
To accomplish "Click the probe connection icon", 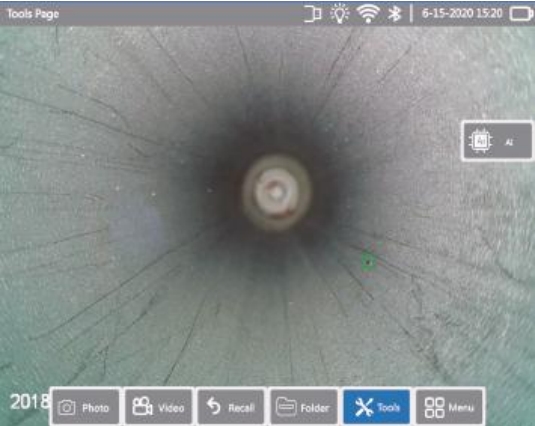I will point(313,14).
